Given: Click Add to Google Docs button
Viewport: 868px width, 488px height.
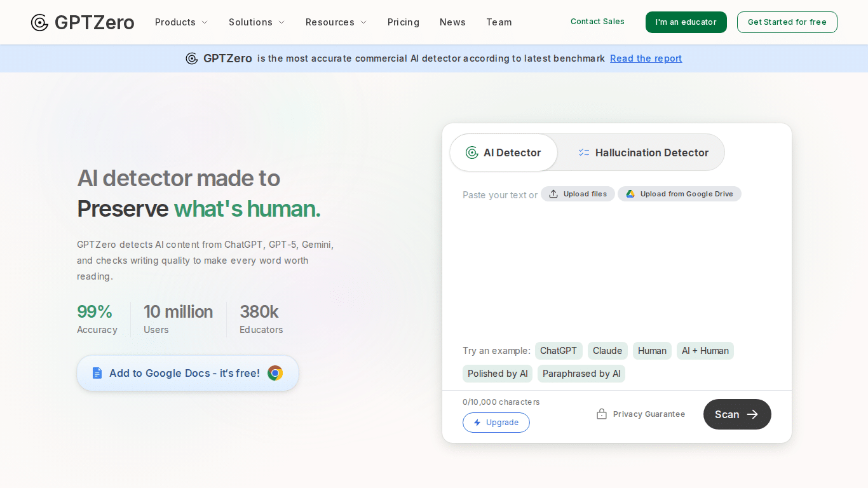Looking at the screenshot, I should coord(187,373).
